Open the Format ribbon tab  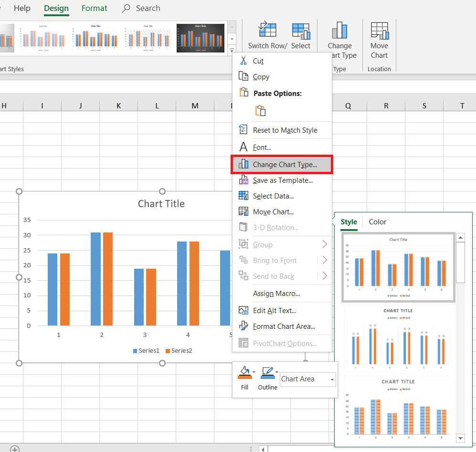95,9
